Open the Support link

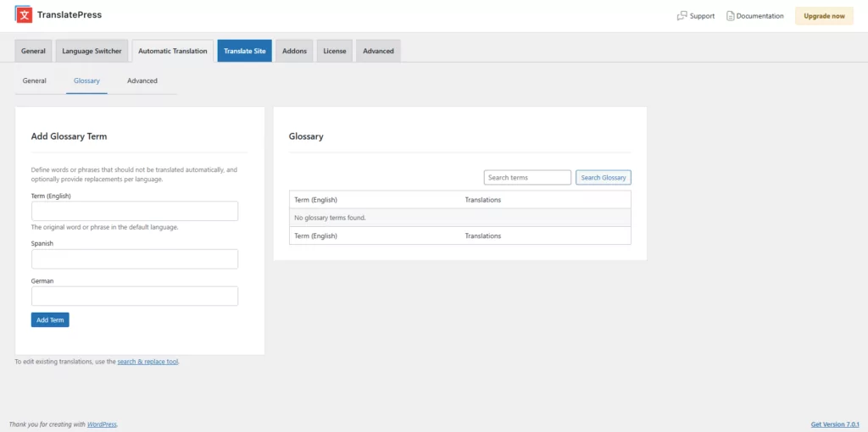click(702, 16)
